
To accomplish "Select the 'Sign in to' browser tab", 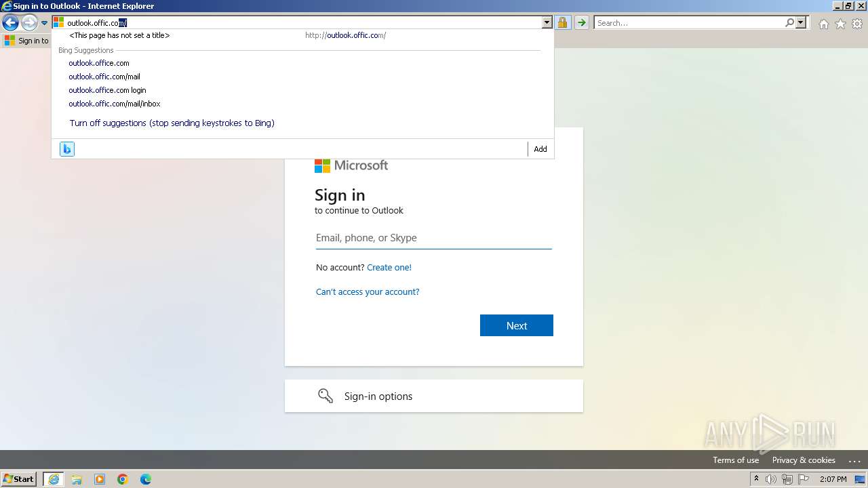I will (27, 41).
